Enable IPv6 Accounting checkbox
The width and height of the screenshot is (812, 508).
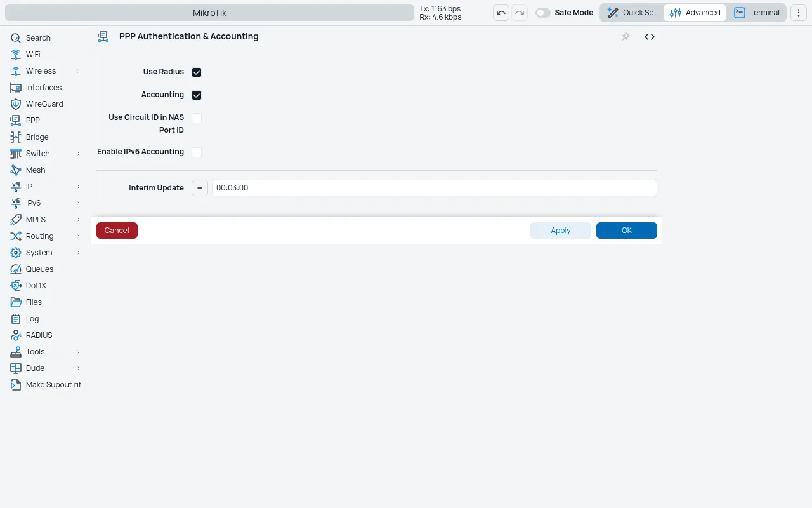(197, 152)
